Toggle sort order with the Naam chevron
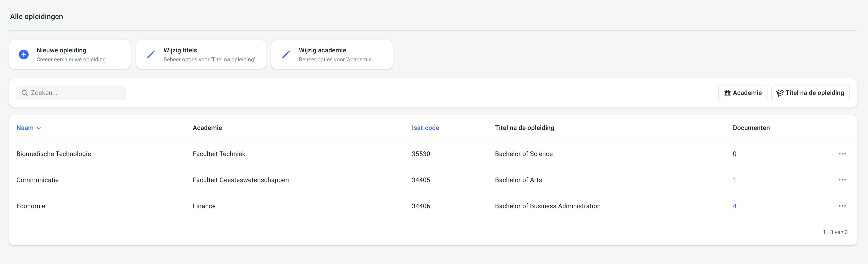This screenshot has width=868, height=264. click(x=40, y=128)
